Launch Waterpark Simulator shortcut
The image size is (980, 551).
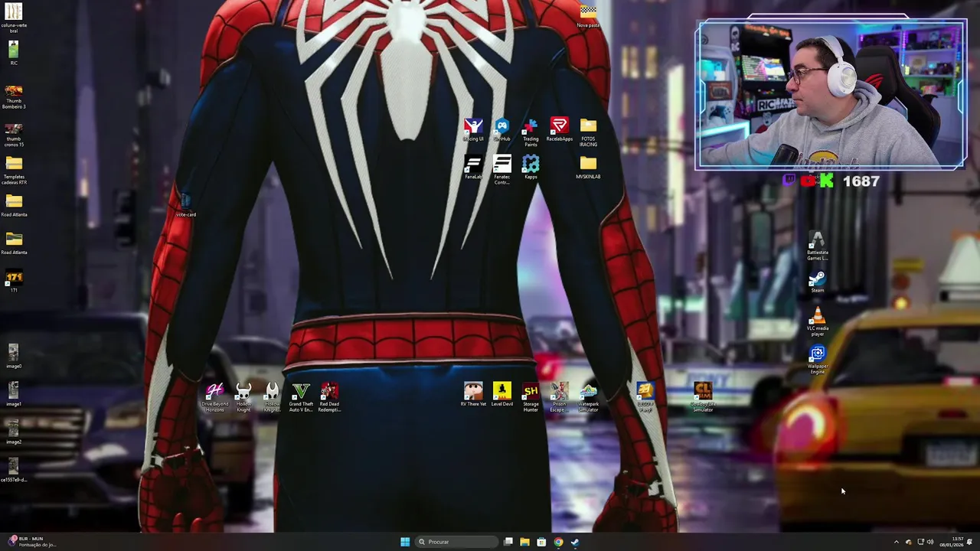click(x=588, y=398)
